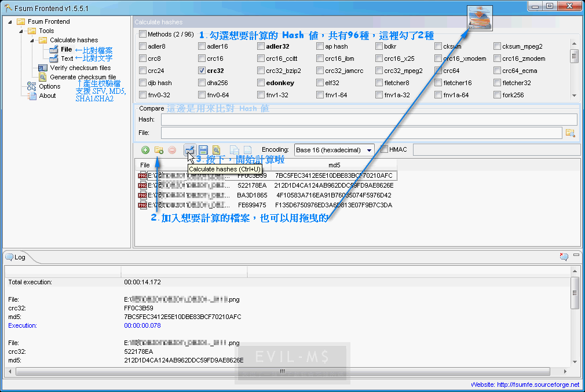Viewport: 585px width, 392px height.
Task: Click the File column header
Action: point(145,165)
